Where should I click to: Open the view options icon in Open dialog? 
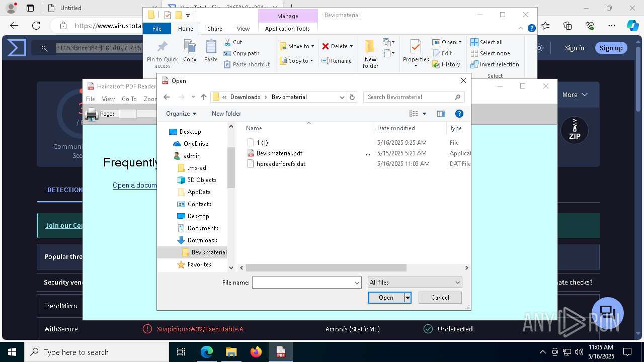(x=414, y=114)
